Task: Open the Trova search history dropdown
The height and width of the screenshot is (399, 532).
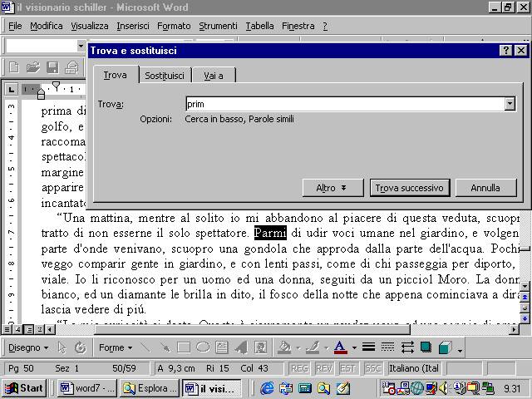Action: (510, 104)
